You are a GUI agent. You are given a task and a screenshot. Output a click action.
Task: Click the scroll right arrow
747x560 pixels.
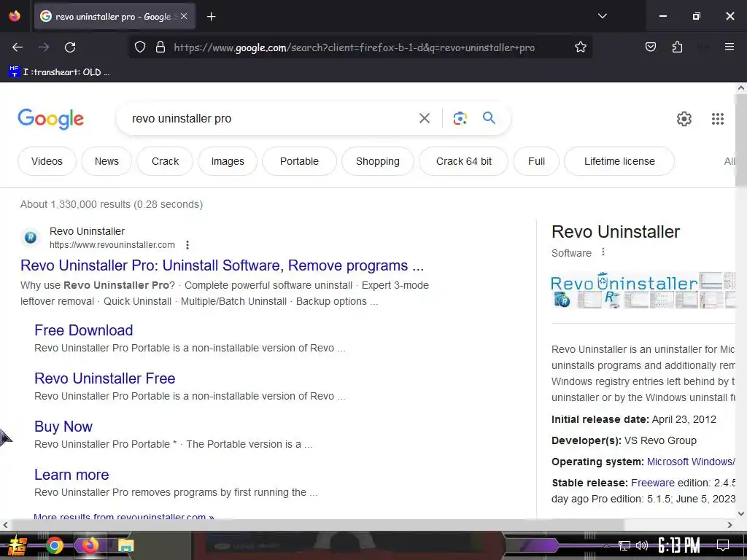(729, 525)
